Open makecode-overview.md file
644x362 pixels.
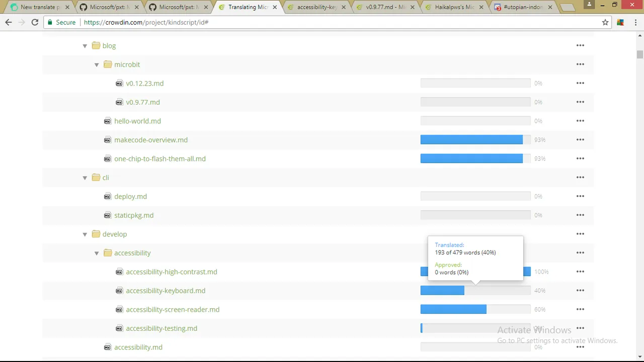tap(151, 140)
